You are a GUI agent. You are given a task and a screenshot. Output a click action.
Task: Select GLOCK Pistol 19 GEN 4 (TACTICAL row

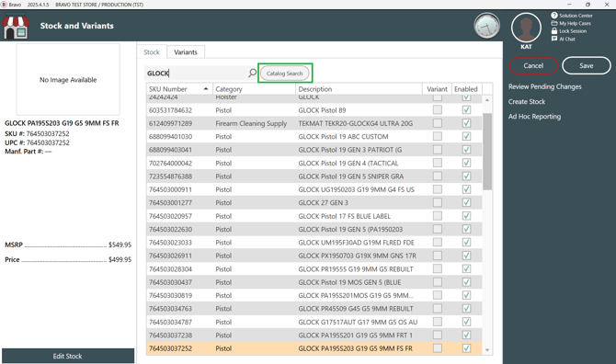pos(314,163)
